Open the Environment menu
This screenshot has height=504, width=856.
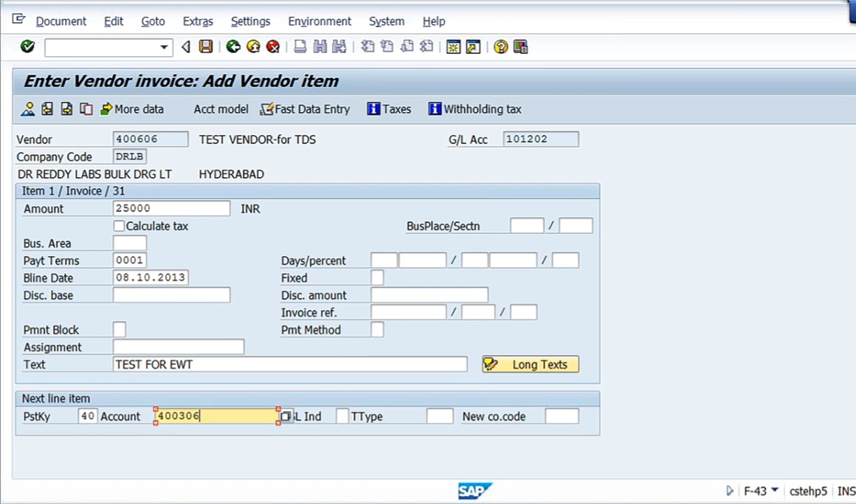coord(320,21)
